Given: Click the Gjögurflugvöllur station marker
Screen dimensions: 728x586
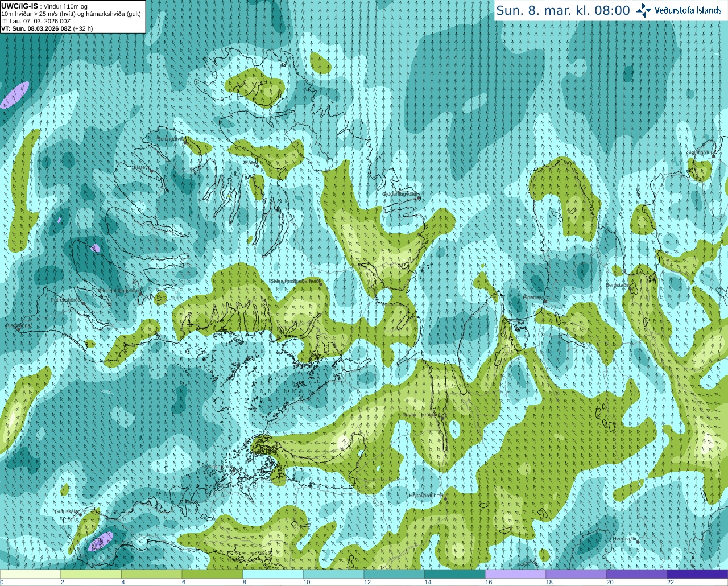Looking at the screenshot, I should 419,197.
